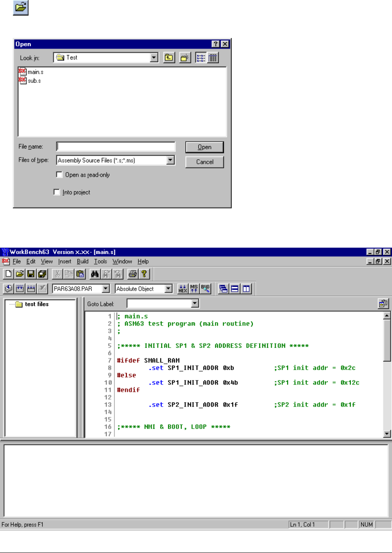Click the editor vertical scrollbar down arrow
The width and height of the screenshot is (392, 553).
pos(387,434)
